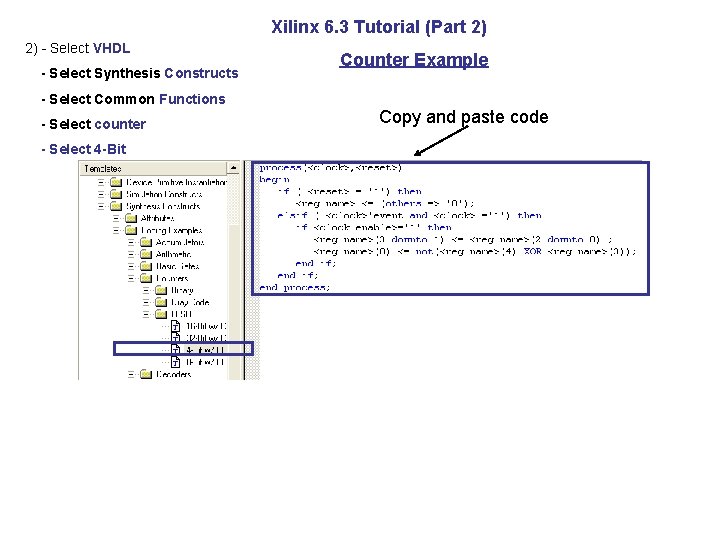Click the 4-Bit template file icon
Screen dimensions: 720x540
coord(176,350)
